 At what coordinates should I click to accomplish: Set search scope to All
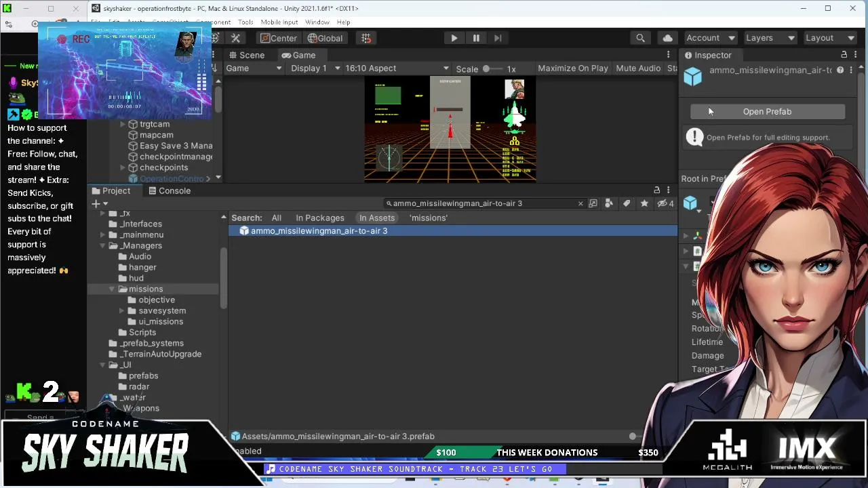coord(277,218)
